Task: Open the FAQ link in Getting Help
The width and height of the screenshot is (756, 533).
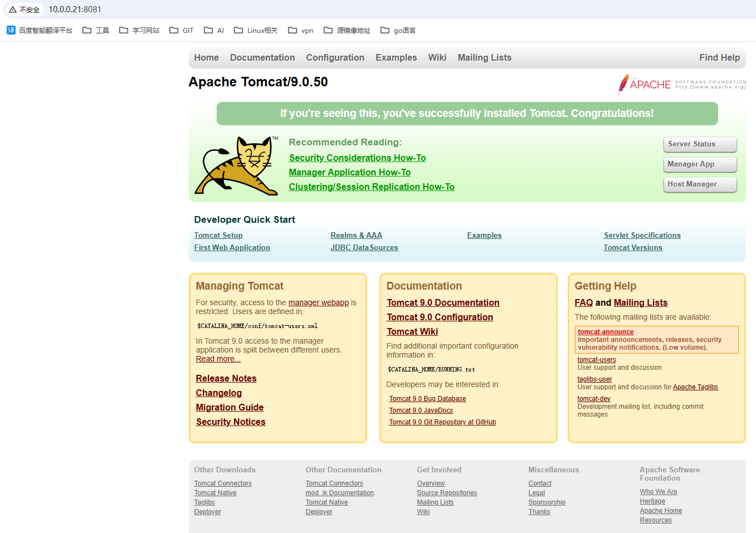Action: coord(583,303)
